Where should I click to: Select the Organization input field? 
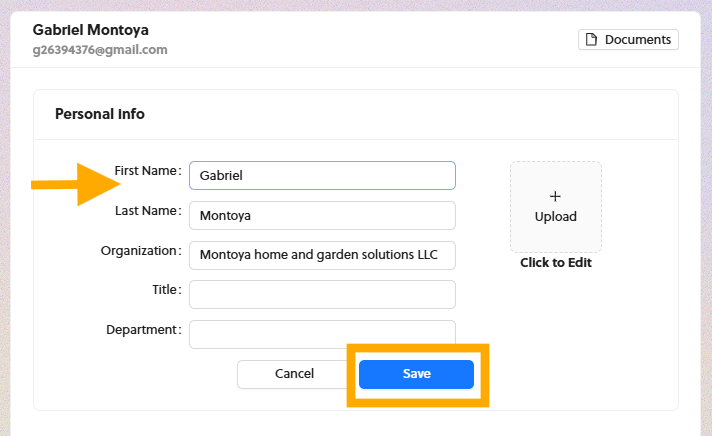(322, 255)
